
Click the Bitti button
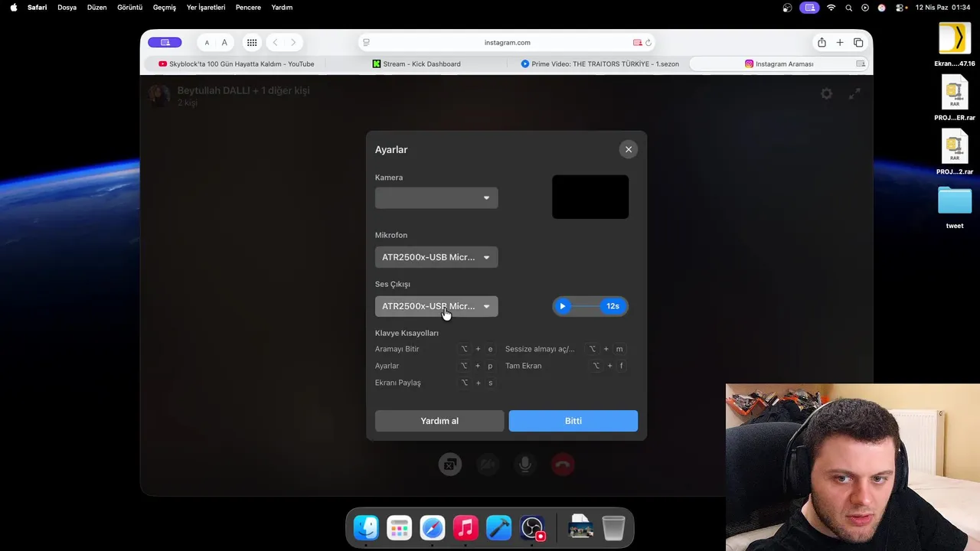573,421
